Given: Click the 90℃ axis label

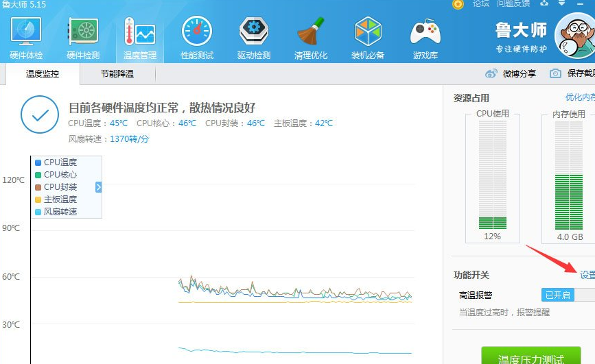Looking at the screenshot, I should [11, 228].
